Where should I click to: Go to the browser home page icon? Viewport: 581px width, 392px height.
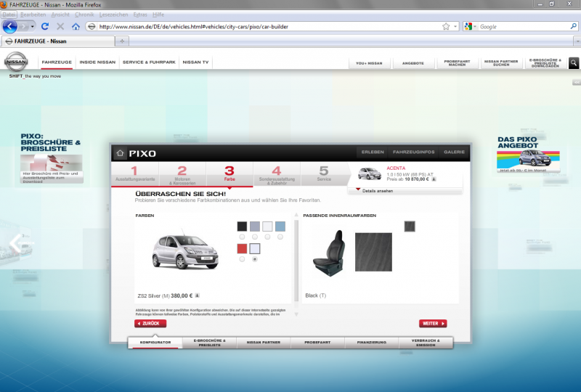point(76,26)
